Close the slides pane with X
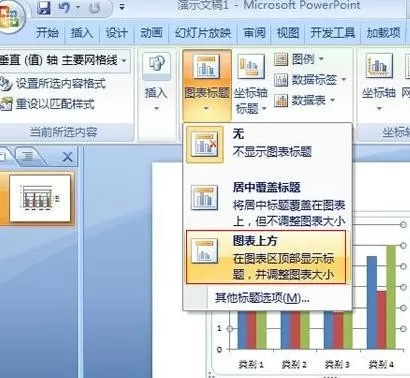Viewport: 410px width, 378px height. pyautogui.click(x=68, y=157)
